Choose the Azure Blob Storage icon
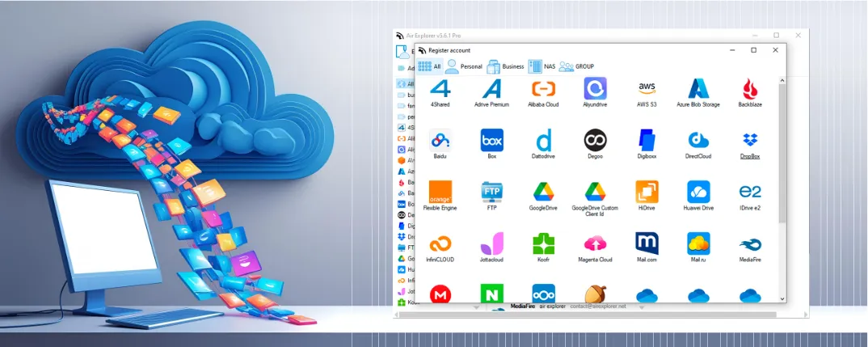 [x=698, y=88]
